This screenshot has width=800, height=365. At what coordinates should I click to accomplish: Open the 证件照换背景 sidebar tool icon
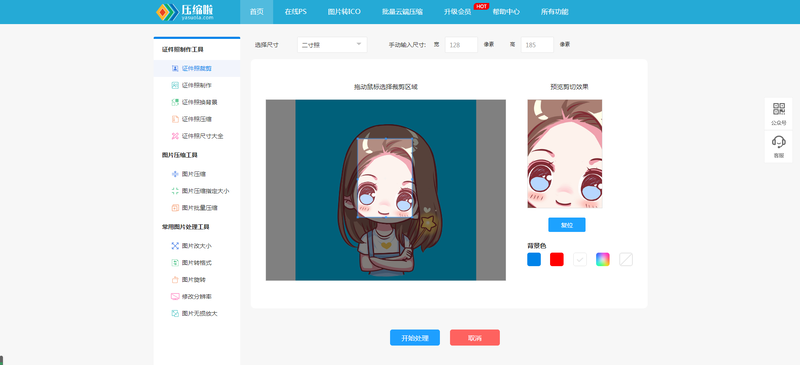point(175,102)
